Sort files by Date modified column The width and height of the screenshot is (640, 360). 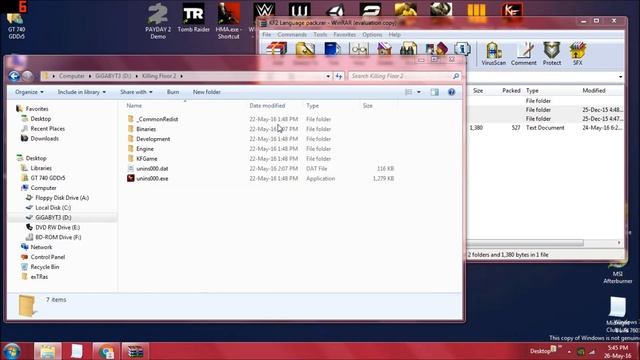[x=267, y=106]
